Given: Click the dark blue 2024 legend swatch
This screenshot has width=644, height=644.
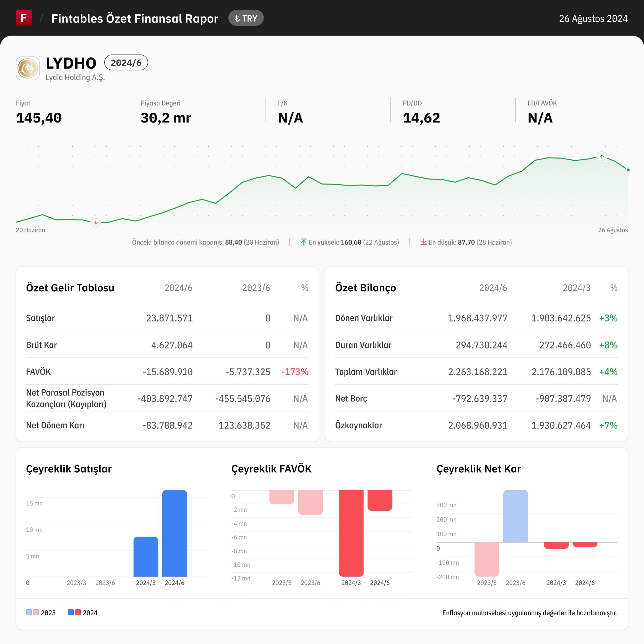Looking at the screenshot, I should point(71,612).
